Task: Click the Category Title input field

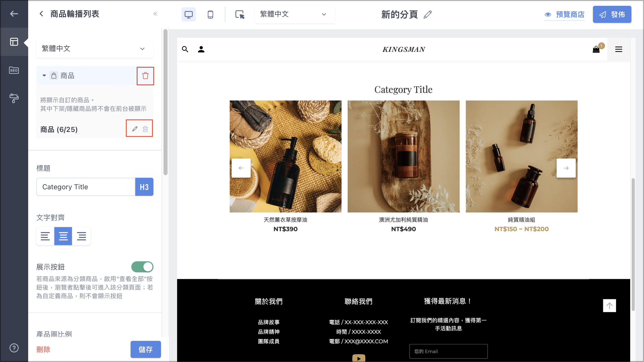Action: (86, 187)
